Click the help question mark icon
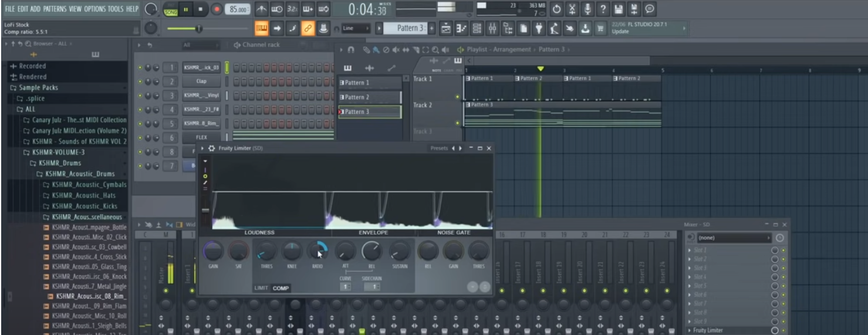This screenshot has height=335, width=868. 603,9
